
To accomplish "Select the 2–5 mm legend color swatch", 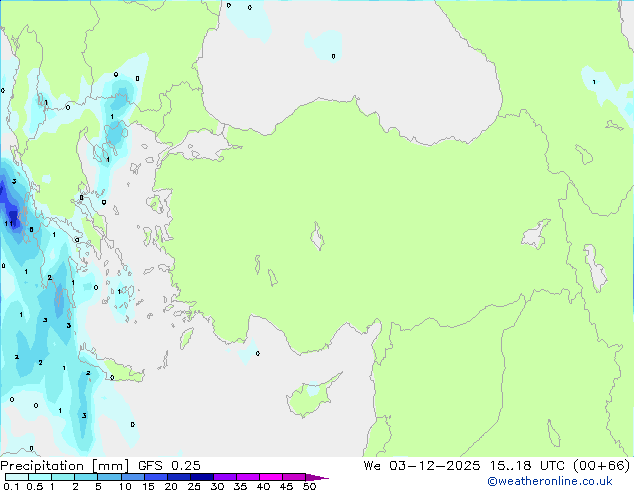I will (x=86, y=477).
